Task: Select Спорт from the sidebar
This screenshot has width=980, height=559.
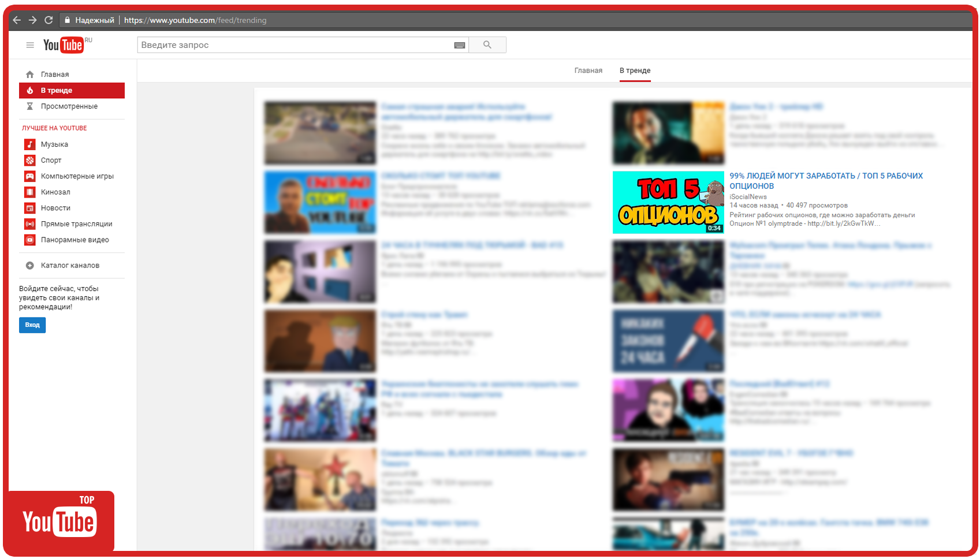Action: [51, 160]
